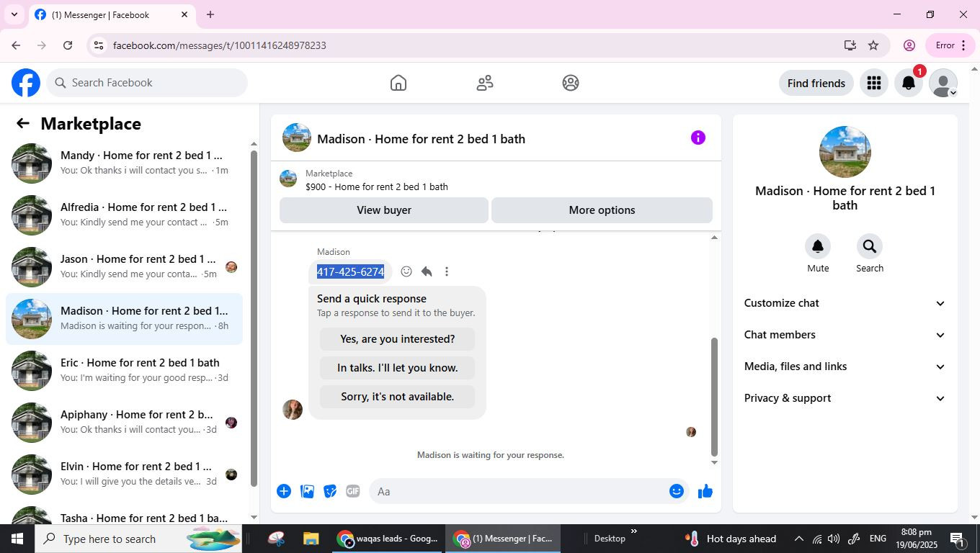The height and width of the screenshot is (553, 980).
Task: Click the taskbar 'Type here to search' box
Action: coord(138,539)
